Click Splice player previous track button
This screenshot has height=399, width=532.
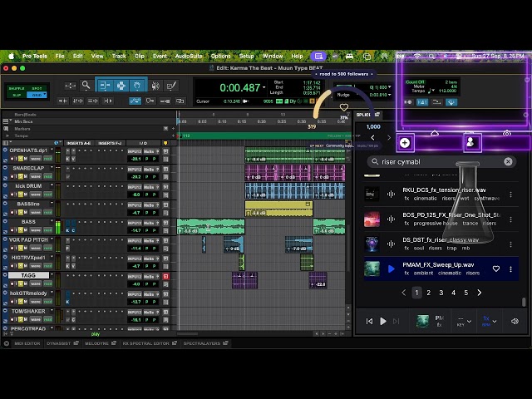[x=369, y=321]
